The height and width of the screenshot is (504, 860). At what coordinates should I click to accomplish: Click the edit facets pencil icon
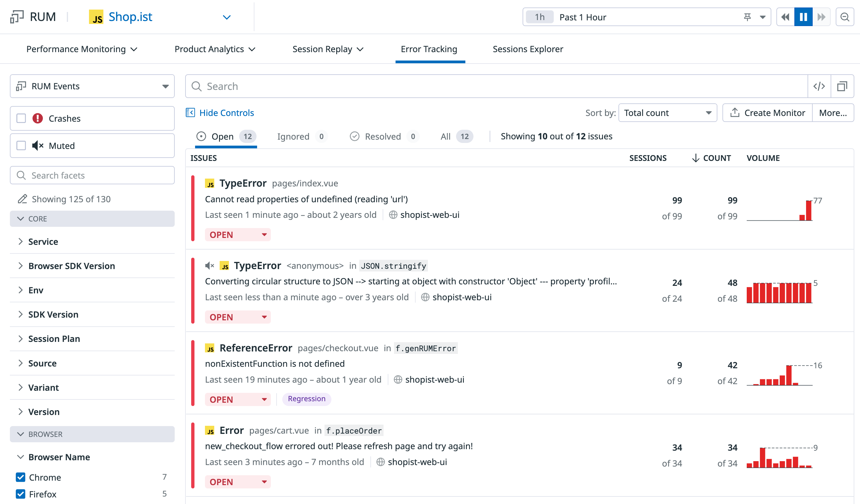[22, 199]
